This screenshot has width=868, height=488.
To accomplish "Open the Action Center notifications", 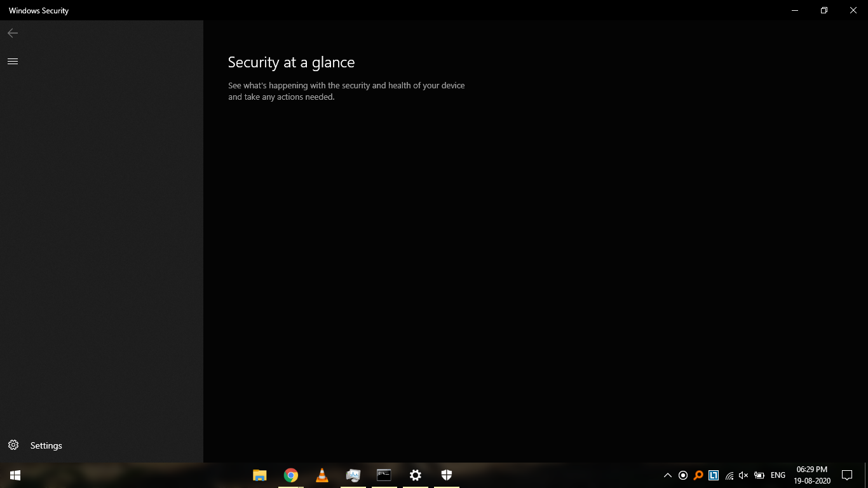I will [x=846, y=475].
